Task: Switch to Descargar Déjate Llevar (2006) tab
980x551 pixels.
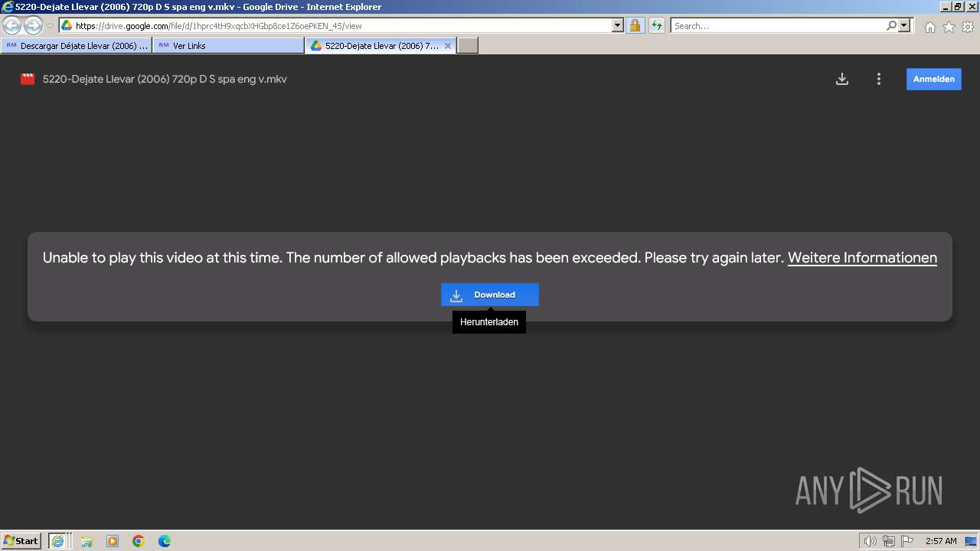Action: (x=77, y=46)
